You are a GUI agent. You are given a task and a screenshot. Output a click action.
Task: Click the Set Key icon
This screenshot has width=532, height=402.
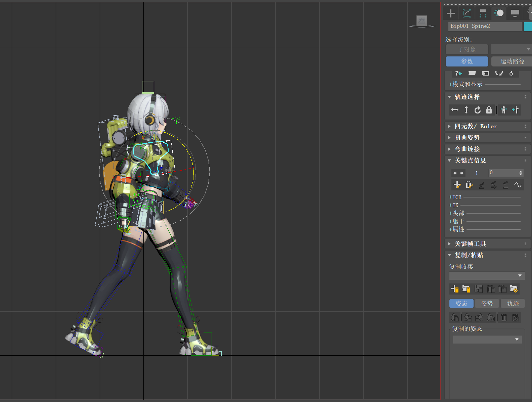(x=457, y=185)
